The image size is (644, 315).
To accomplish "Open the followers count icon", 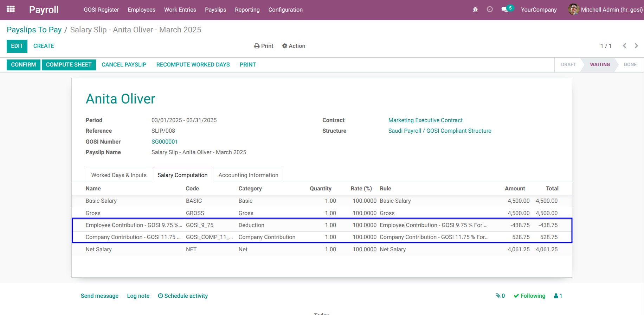I will pyautogui.click(x=558, y=296).
